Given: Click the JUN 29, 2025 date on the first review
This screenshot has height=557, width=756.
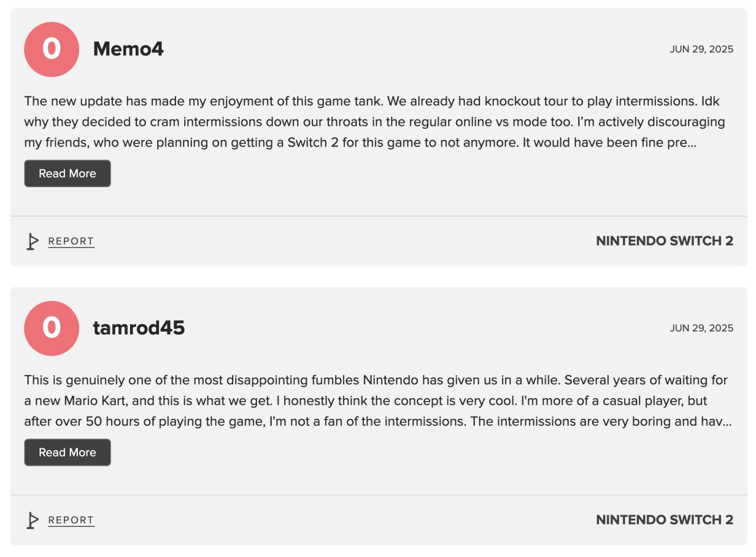Looking at the screenshot, I should [x=703, y=49].
